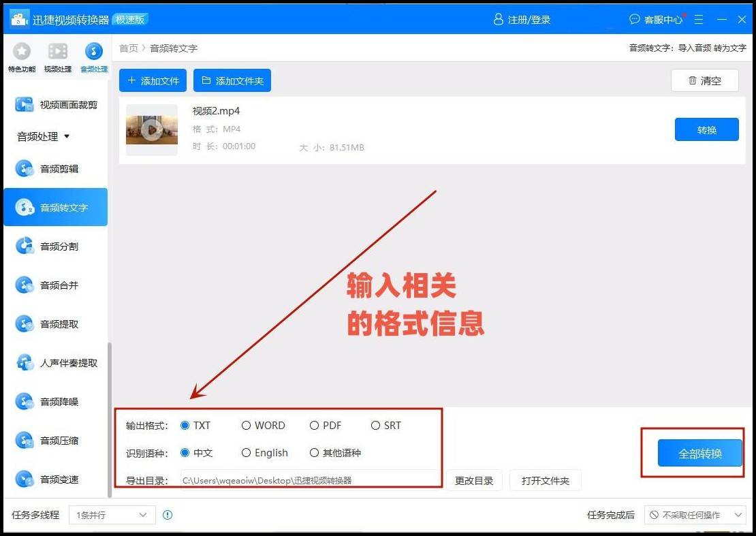
Task: Click the 大小: 81.51MB text
Action: point(332,148)
